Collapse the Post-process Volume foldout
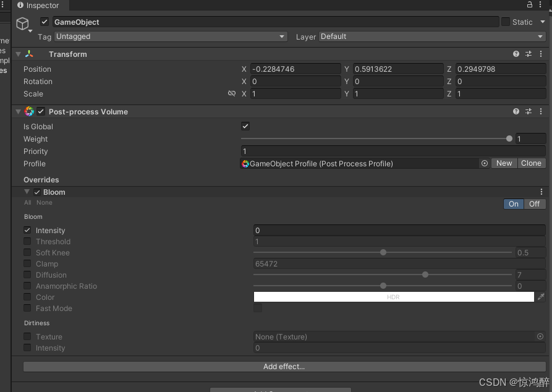552x392 pixels. 19,112
